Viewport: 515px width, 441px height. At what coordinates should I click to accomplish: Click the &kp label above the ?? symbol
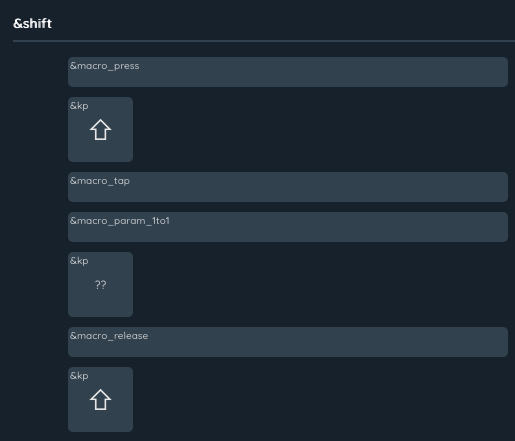pos(79,261)
